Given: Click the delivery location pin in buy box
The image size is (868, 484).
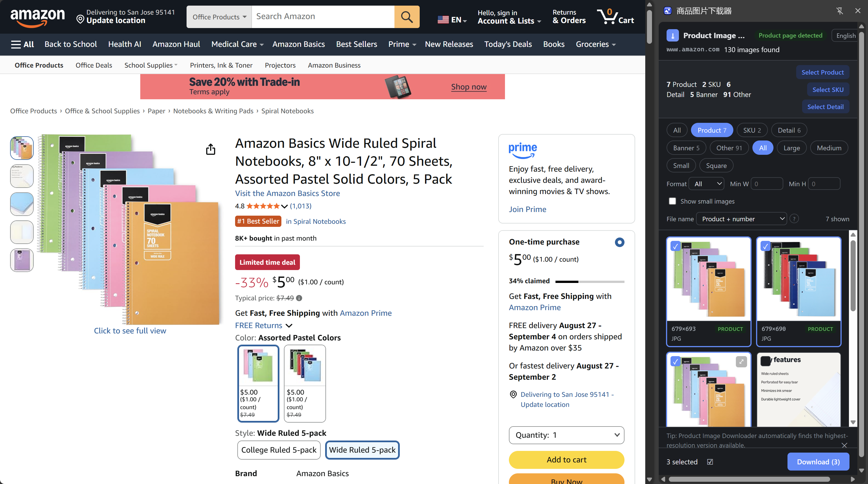Looking at the screenshot, I should 513,395.
